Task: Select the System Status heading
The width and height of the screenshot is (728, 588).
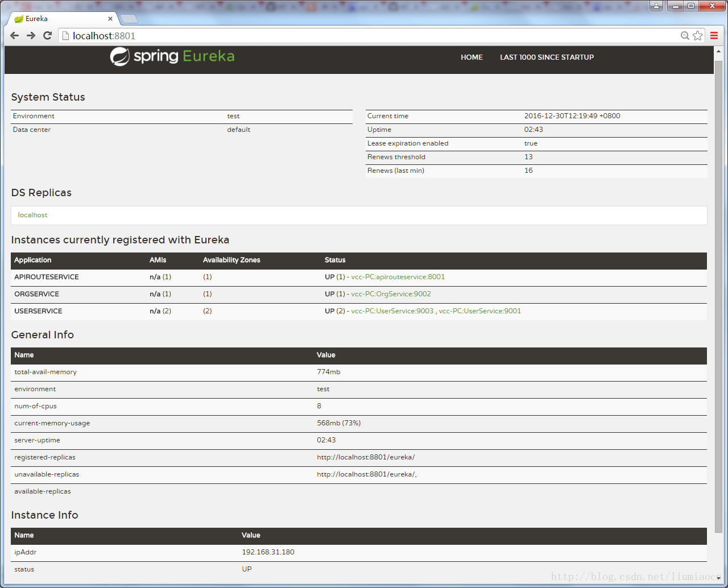Action: tap(48, 97)
